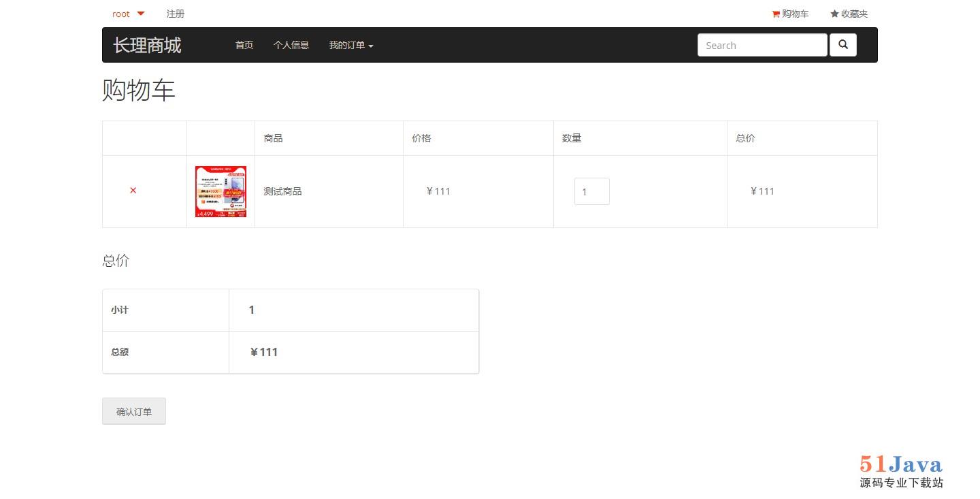
Task: Select the ￥111 row total under 总价 column
Action: pyautogui.click(x=762, y=191)
